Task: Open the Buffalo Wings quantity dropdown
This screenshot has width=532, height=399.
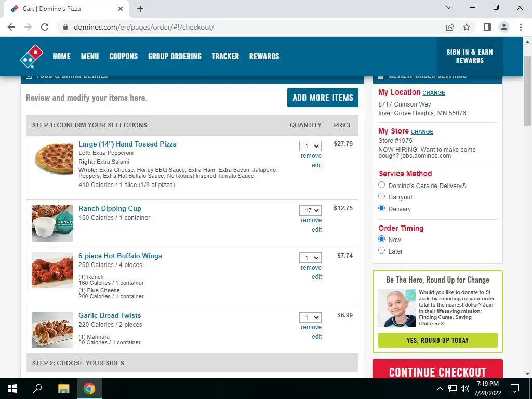Action: (310, 258)
